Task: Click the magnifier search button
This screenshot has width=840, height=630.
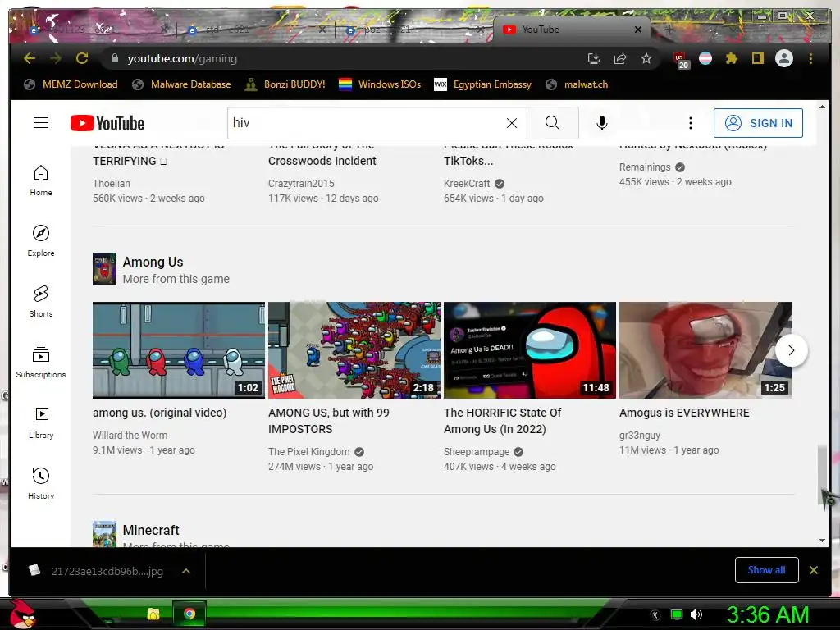Action: 552,123
